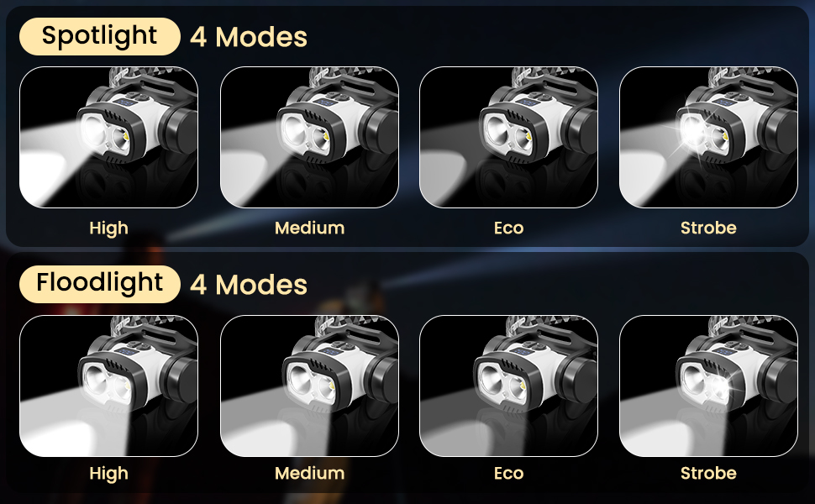Click the 'High' caption under Floodlight
The width and height of the screenshot is (815, 504).
pos(108,474)
